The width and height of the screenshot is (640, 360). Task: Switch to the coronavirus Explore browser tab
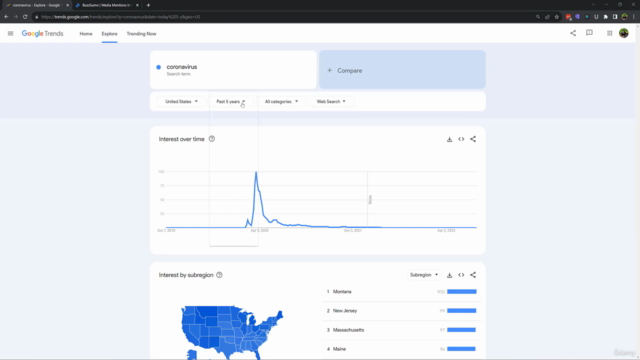36,5
